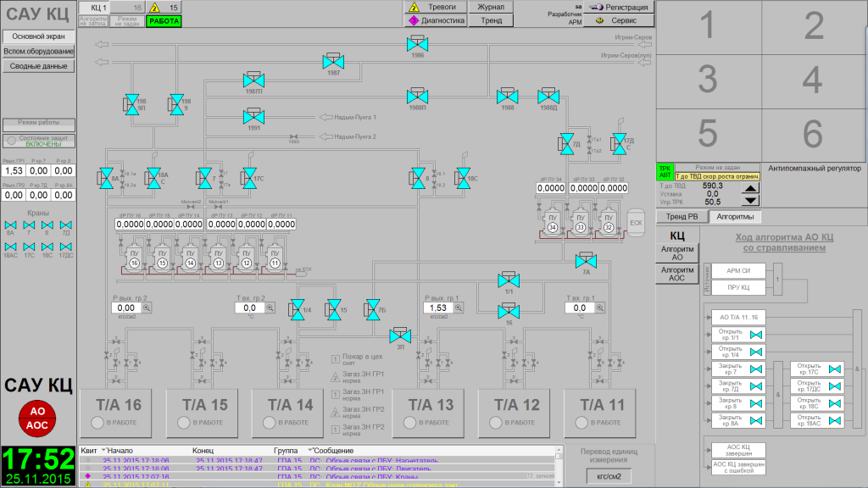Image resolution: width=868 pixels, height=488 pixels.
Task: Click valve 7А symbol
Action: [585, 260]
